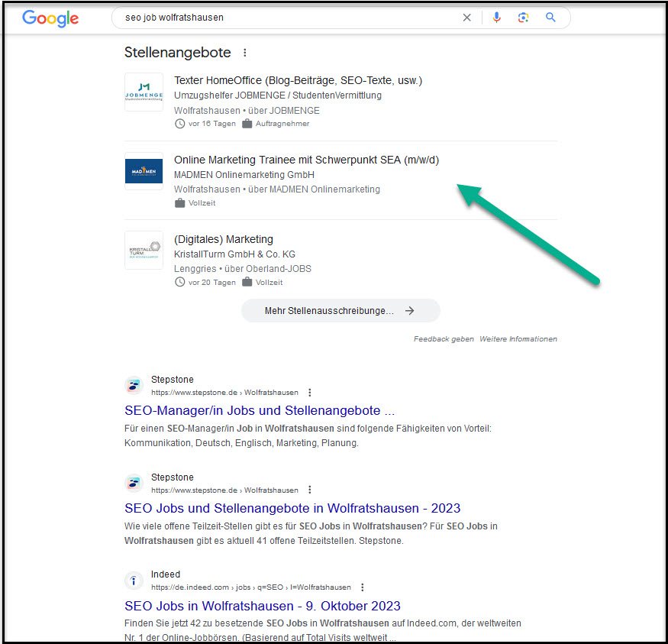Click the Indeed URL breadcrumb text
The width and height of the screenshot is (668, 644).
(251, 587)
